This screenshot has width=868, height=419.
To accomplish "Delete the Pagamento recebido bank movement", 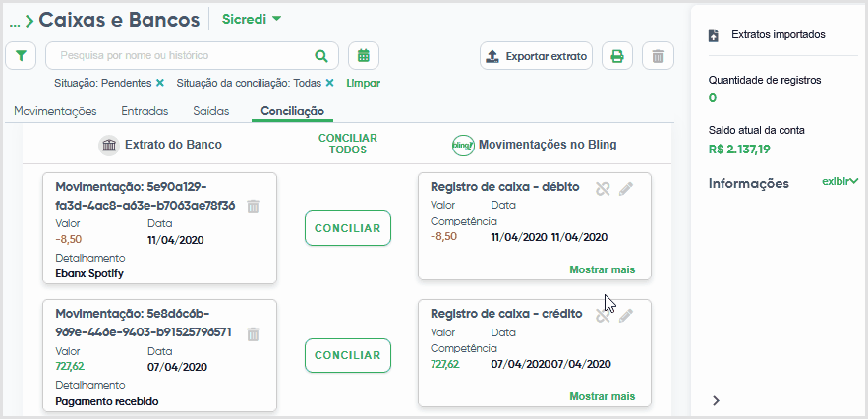I will [253, 333].
